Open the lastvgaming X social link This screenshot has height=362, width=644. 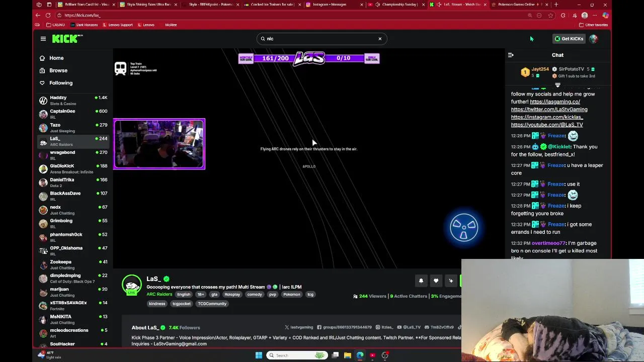coord(299,327)
